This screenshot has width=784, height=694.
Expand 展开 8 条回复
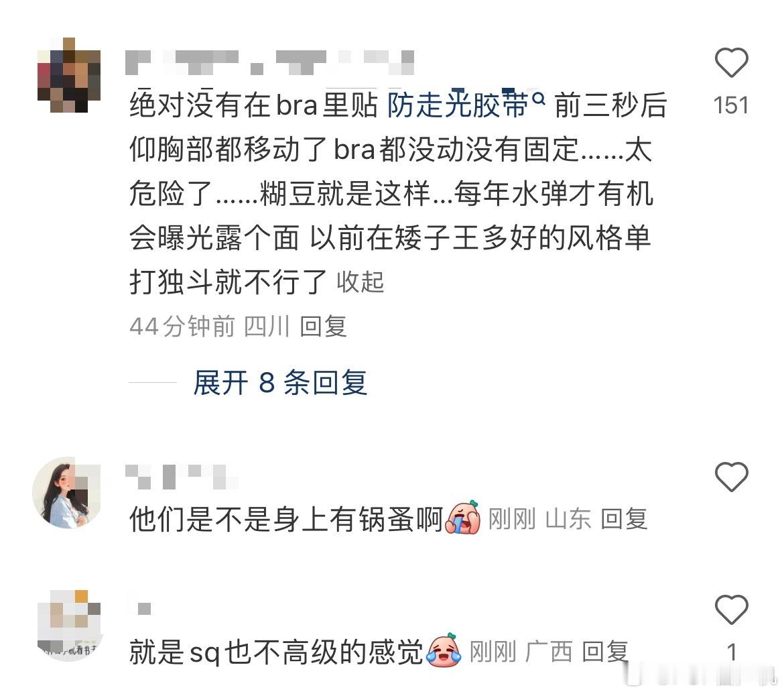(x=280, y=383)
